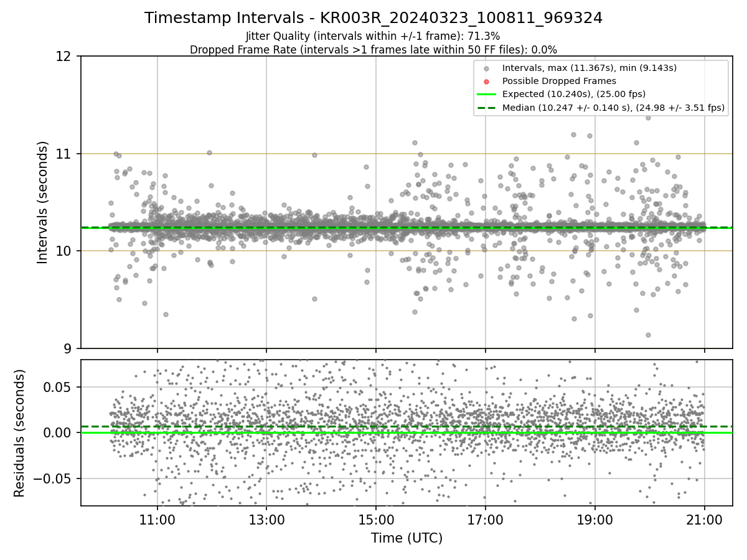Click legend entry 'Intervals, max (11.367s), min (9.143s)'

click(589, 68)
